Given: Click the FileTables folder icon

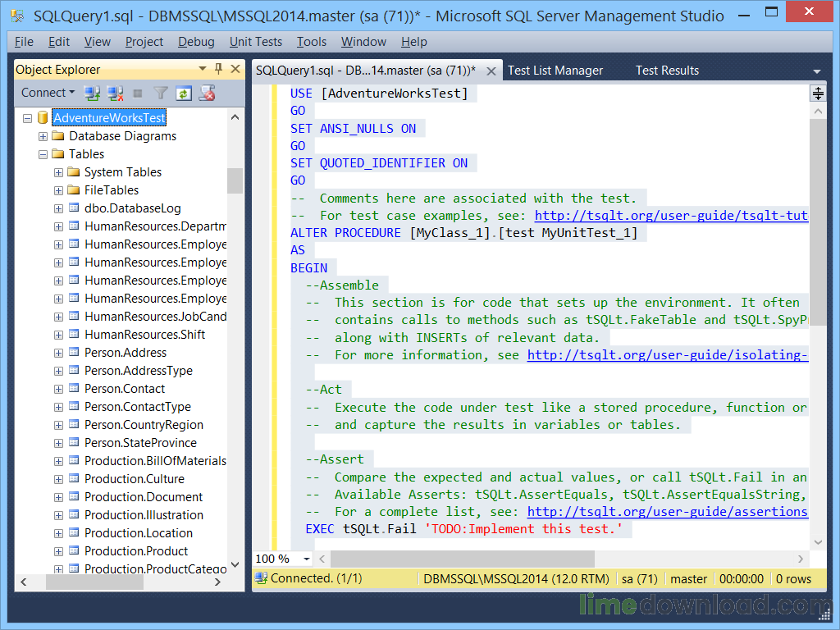Looking at the screenshot, I should 73,189.
